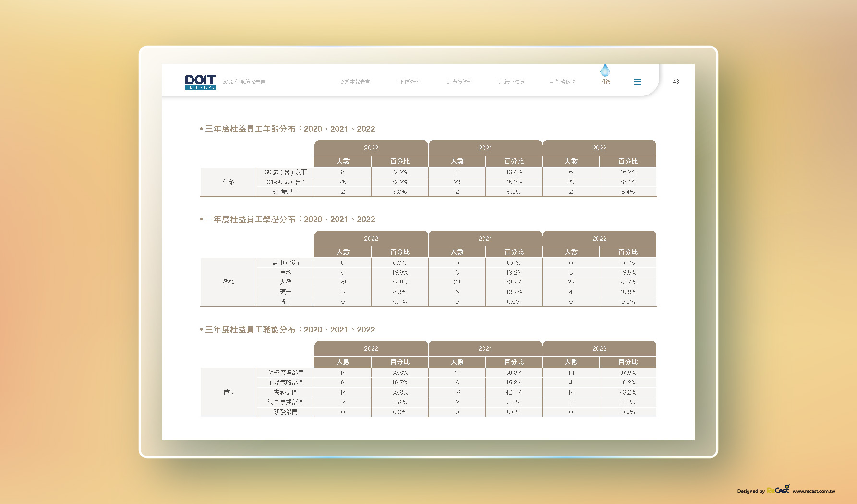The image size is (857, 504).
Task: Click the 8.3% cell in education table
Action: point(399,292)
